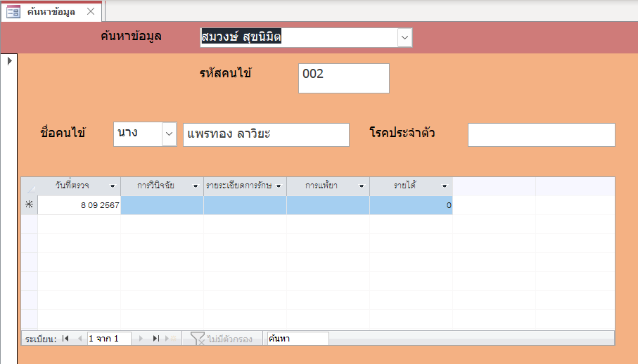Click the new record asterisk row selector

tap(29, 205)
